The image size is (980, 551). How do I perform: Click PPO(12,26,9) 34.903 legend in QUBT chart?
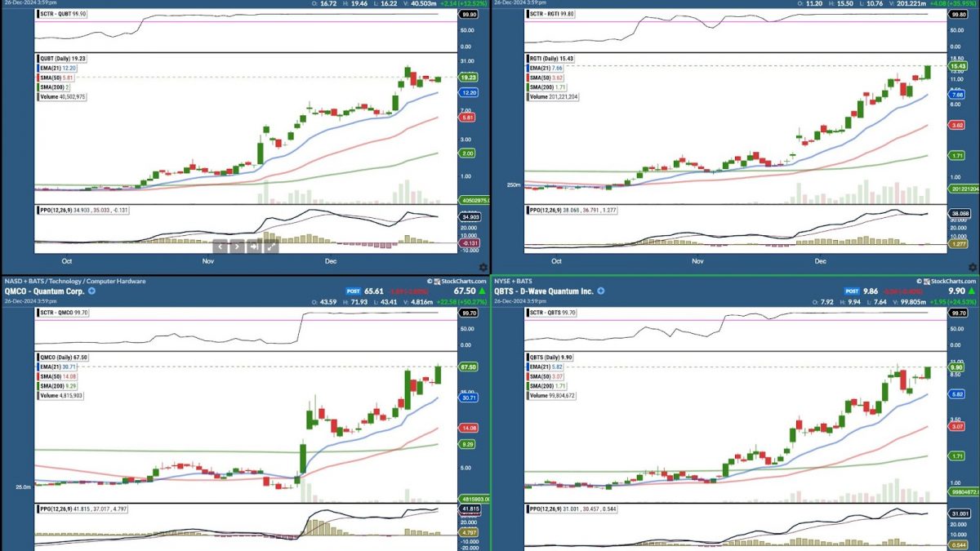click(x=83, y=210)
